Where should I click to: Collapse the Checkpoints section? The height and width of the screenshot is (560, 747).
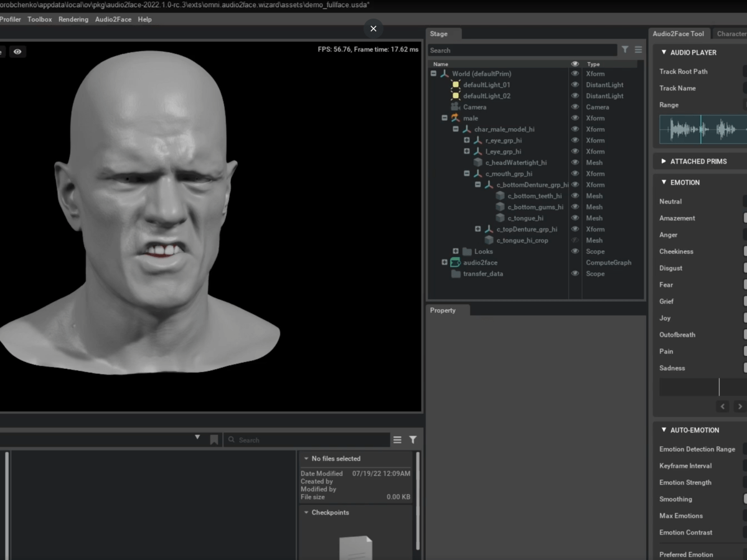point(306,512)
